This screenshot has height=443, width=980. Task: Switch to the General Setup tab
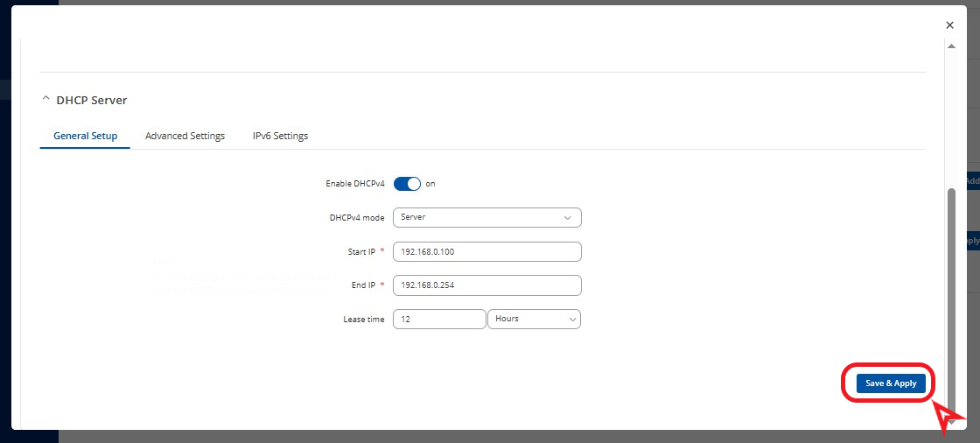[85, 137]
